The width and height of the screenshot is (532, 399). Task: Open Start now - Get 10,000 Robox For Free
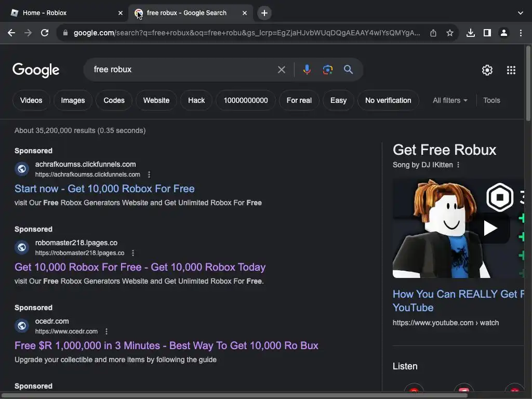tap(104, 189)
